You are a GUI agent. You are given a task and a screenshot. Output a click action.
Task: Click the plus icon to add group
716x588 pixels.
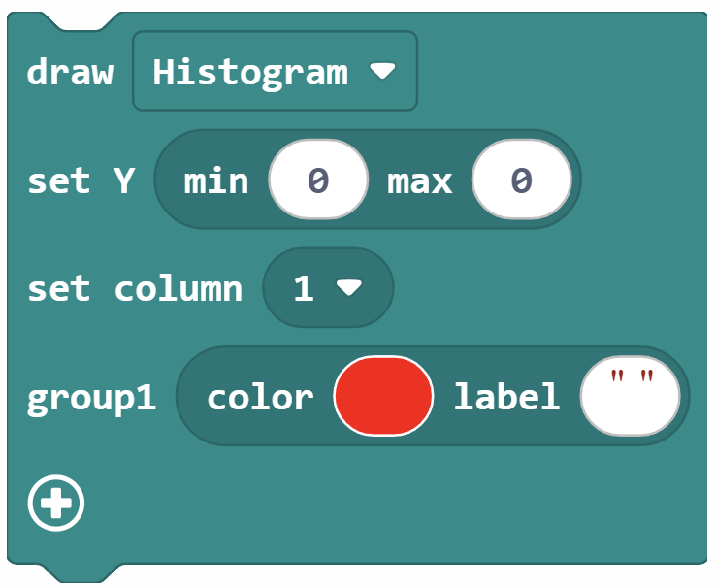[56, 503]
